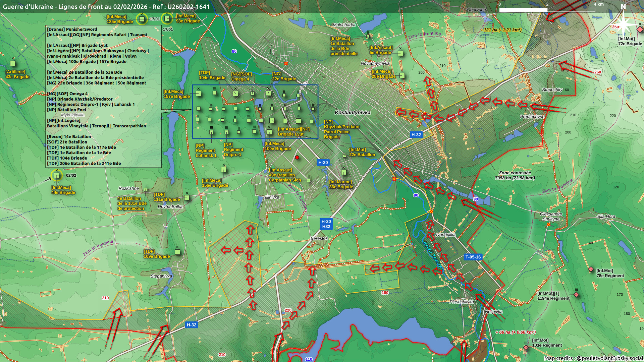
Task: Select the H-20 H32 junction road label
Action: (x=326, y=224)
